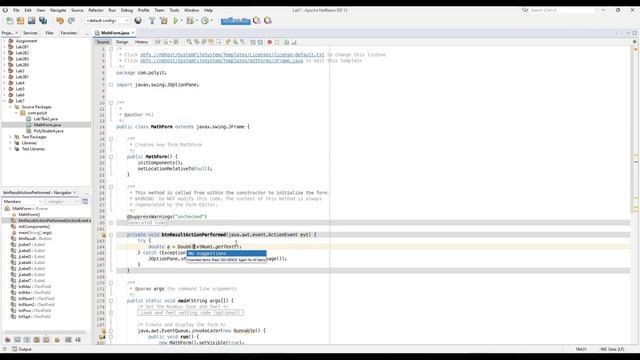Click the globe browser icon in toolbar
The width and height of the screenshot is (640, 360).
(138, 20)
